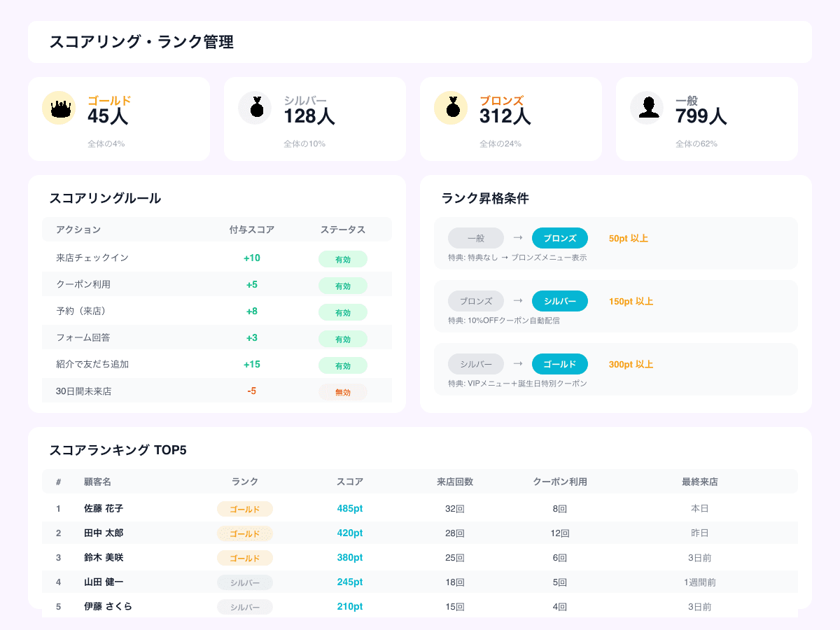Click the スコア column header
Image resolution: width=840 pixels, height=630 pixels.
click(350, 482)
